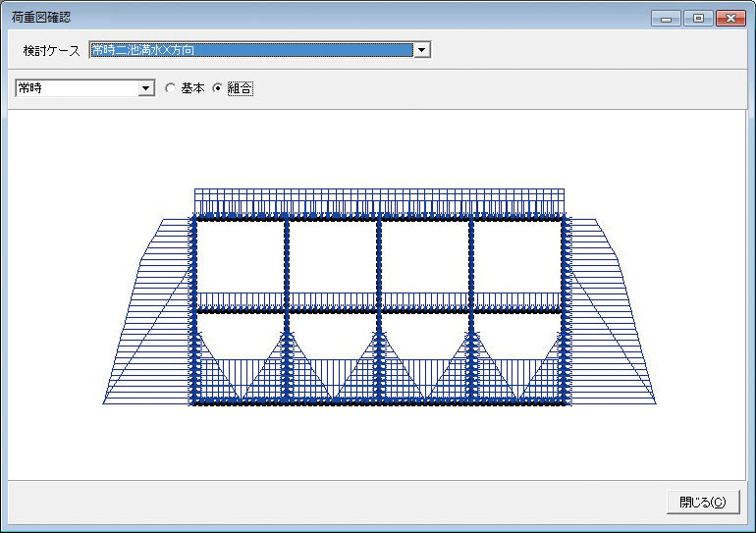The height and width of the screenshot is (533, 756).
Task: Maximize the 荷重図確認 window
Action: pyautogui.click(x=698, y=19)
